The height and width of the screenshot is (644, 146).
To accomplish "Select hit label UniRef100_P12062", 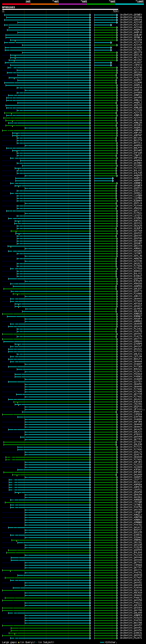I will pos(131,329).
